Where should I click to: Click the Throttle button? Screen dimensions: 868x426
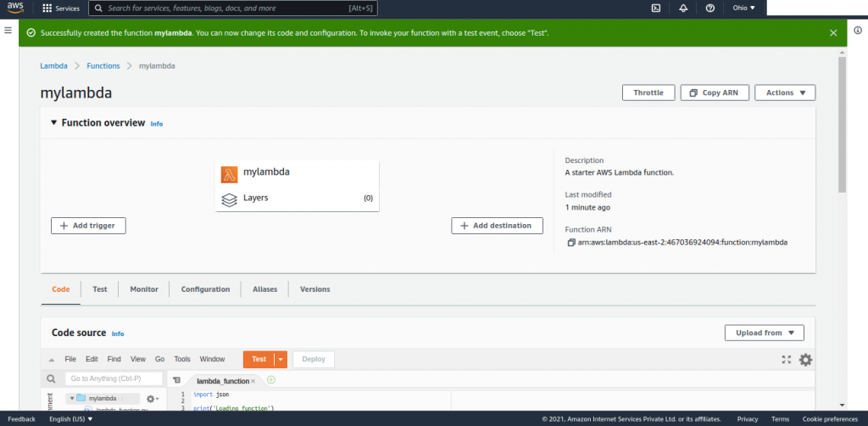coord(648,92)
